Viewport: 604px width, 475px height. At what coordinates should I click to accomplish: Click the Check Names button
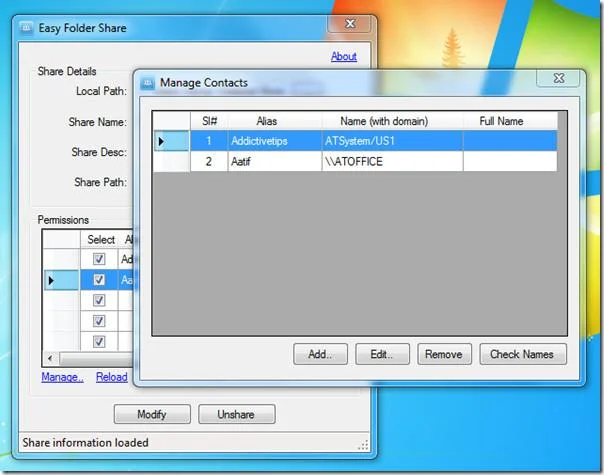point(523,354)
